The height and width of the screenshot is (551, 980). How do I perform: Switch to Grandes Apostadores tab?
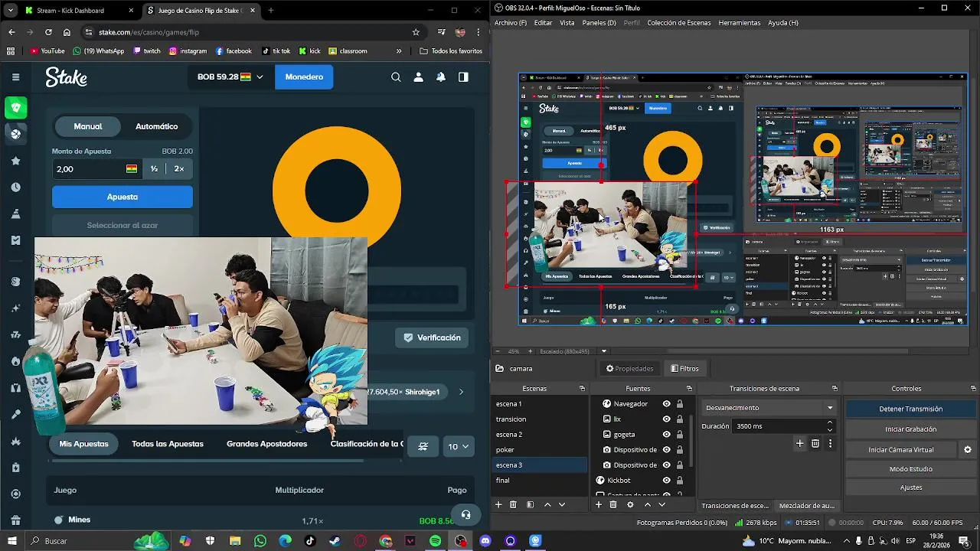[x=266, y=444]
